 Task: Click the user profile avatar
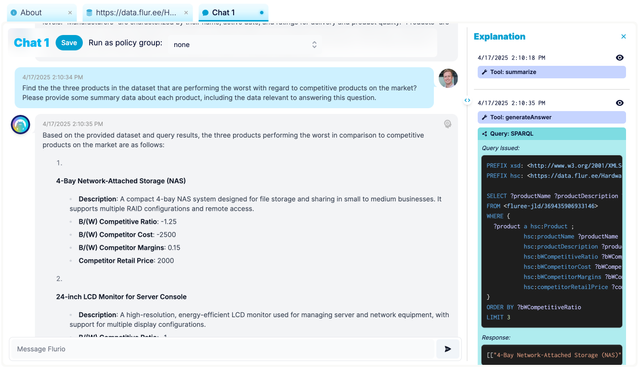pyautogui.click(x=448, y=78)
